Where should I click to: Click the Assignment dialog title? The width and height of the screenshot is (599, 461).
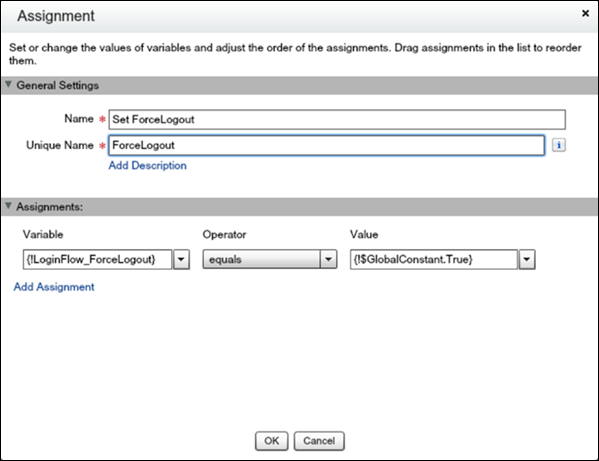[56, 16]
